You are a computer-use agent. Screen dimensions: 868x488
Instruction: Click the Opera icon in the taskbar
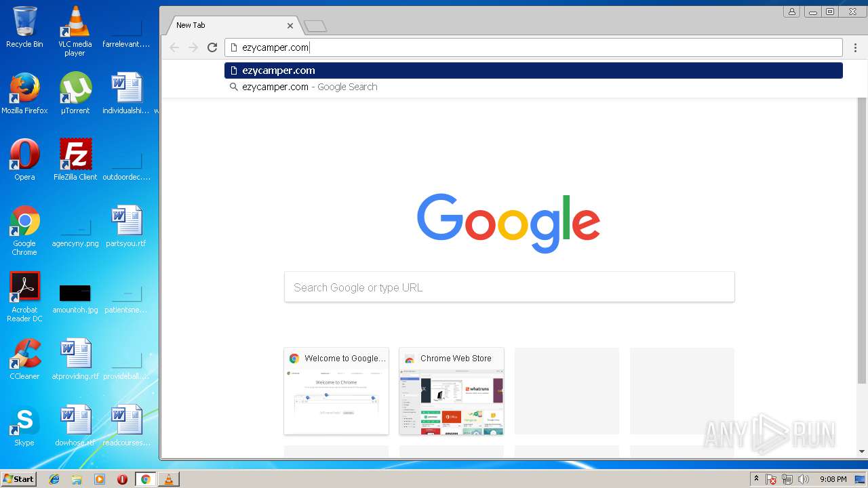pyautogui.click(x=122, y=479)
